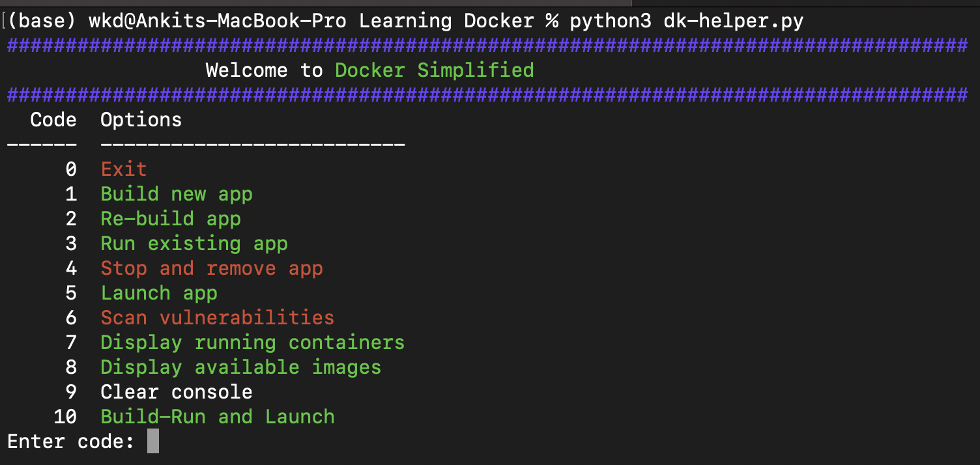
Task: Click 'Build-Run and Launch' option
Action: pyautogui.click(x=218, y=417)
